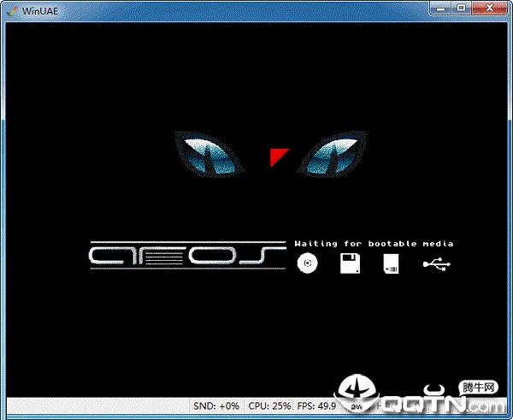
Task: Click the left blue cat eye
Action: coord(209,155)
